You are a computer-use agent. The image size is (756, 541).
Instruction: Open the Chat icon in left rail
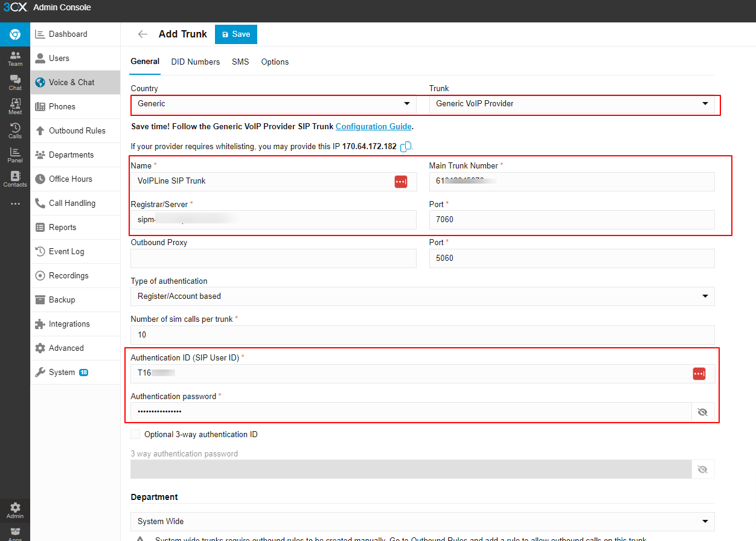click(15, 83)
